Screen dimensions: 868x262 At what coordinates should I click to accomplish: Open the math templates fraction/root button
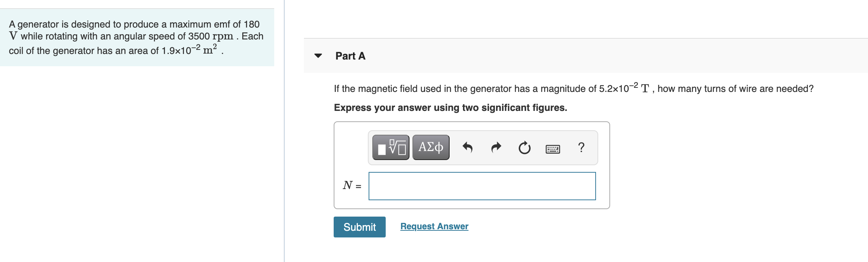tap(391, 147)
